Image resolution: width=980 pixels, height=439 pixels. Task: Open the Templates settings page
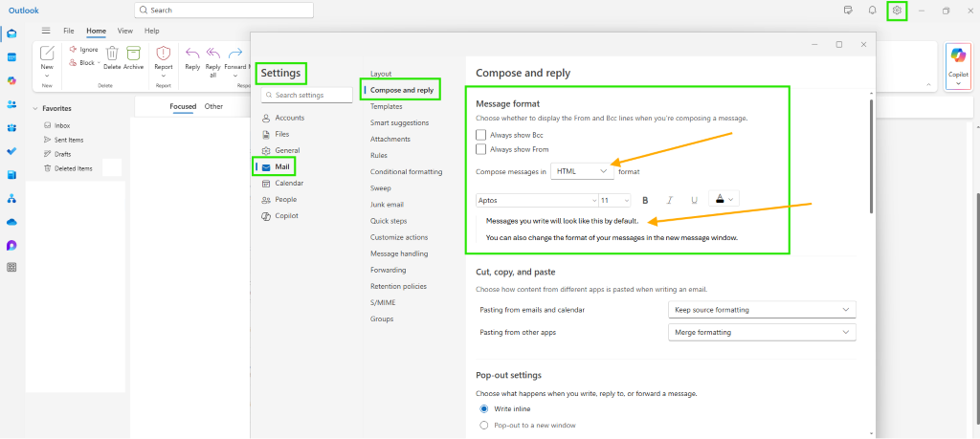pyautogui.click(x=387, y=107)
